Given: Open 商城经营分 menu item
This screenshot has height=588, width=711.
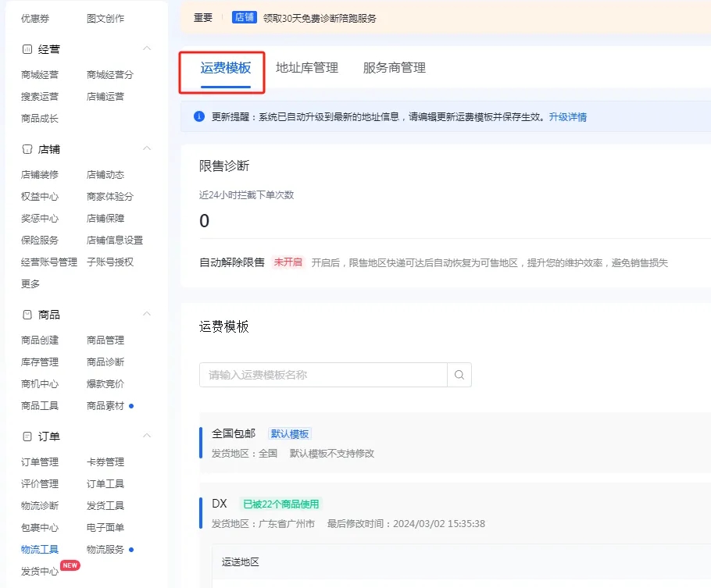Looking at the screenshot, I should (109, 75).
